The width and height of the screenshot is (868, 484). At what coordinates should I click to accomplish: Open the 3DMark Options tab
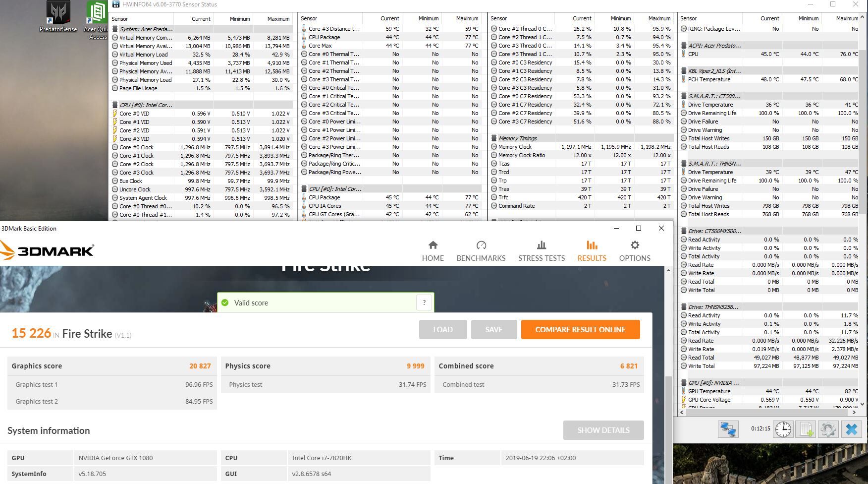[x=635, y=251]
